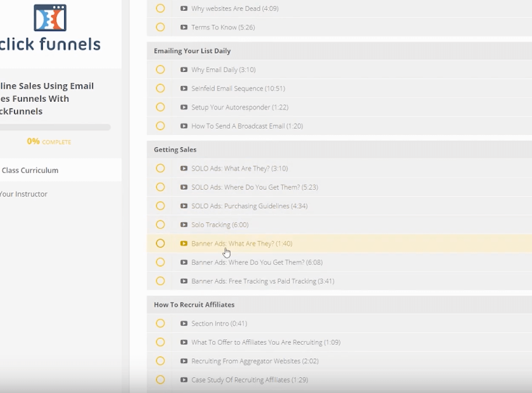Open lesson How To Send A Broadcast Email
Image resolution: width=532 pixels, height=393 pixels.
[247, 126]
